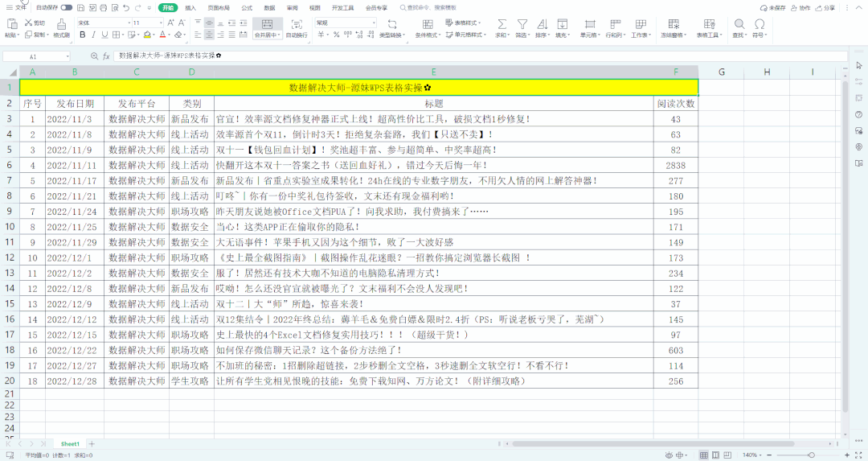Click the Print Preview icon

pos(115,8)
